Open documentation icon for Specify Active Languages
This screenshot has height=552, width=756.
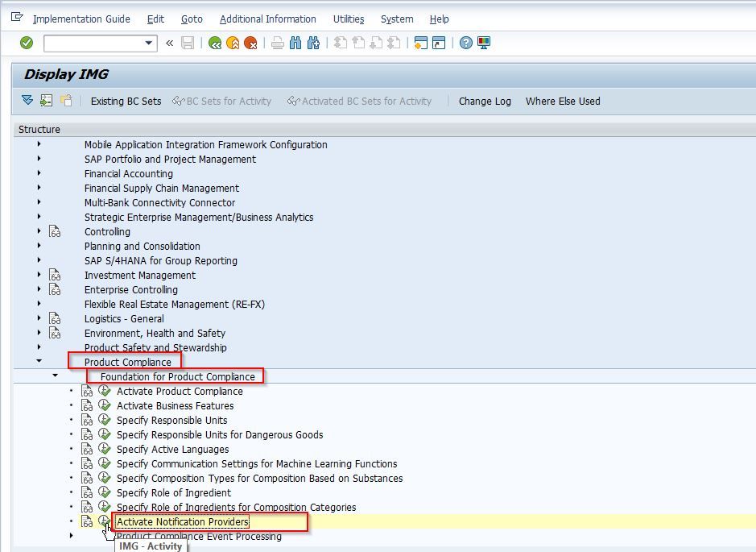[87, 449]
